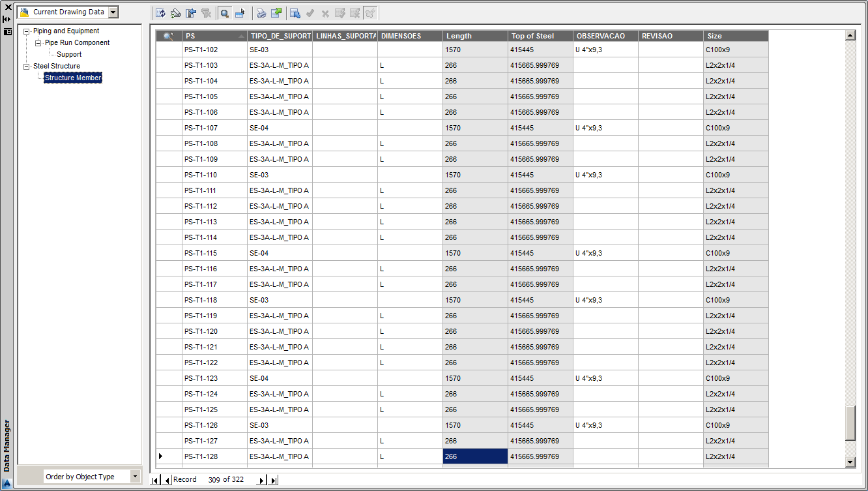
Task: Select the PS-T1-102 cell
Action: [x=214, y=50]
